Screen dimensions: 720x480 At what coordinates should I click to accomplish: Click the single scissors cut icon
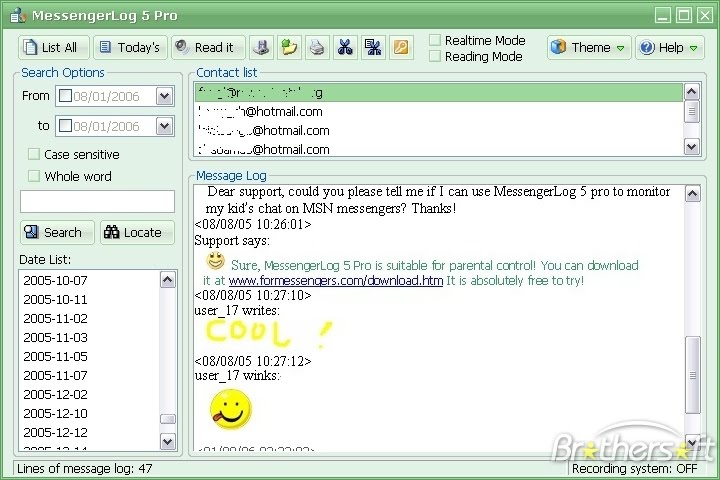[x=345, y=47]
